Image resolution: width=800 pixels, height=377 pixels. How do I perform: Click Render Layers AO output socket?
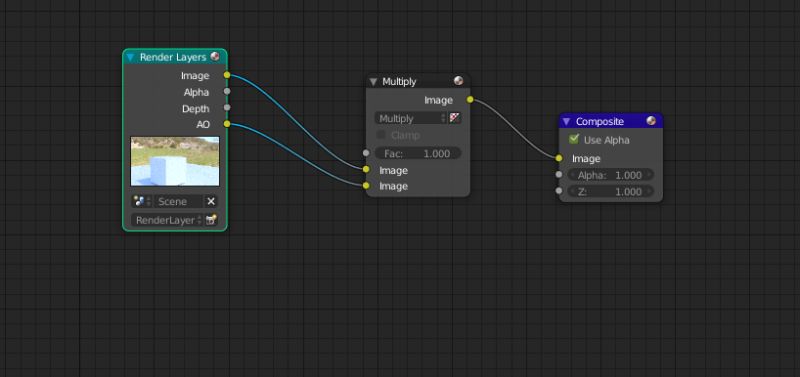pos(227,124)
